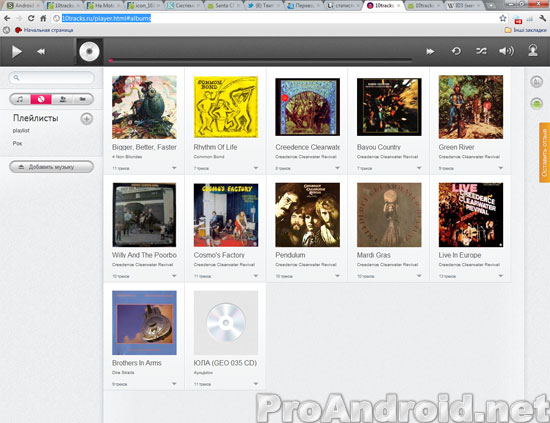Image resolution: width=550 pixels, height=423 pixels.
Task: Open the user profile icon
Action: 533,51
